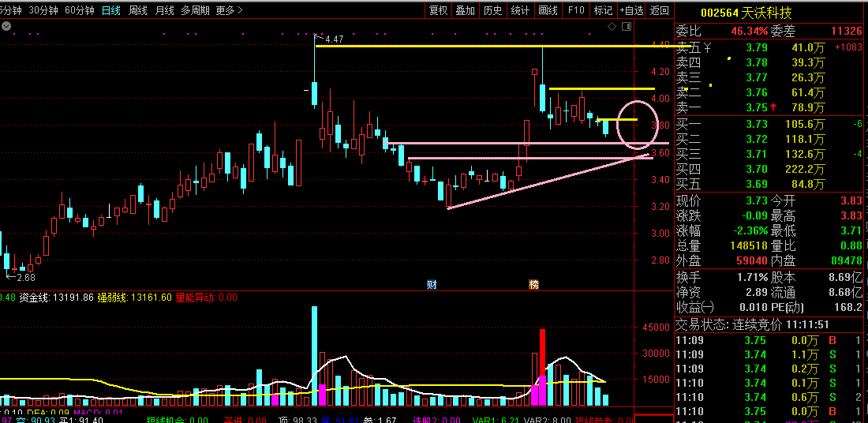Click the 2.68 low price label
This screenshot has width=868, height=423.
click(x=26, y=277)
